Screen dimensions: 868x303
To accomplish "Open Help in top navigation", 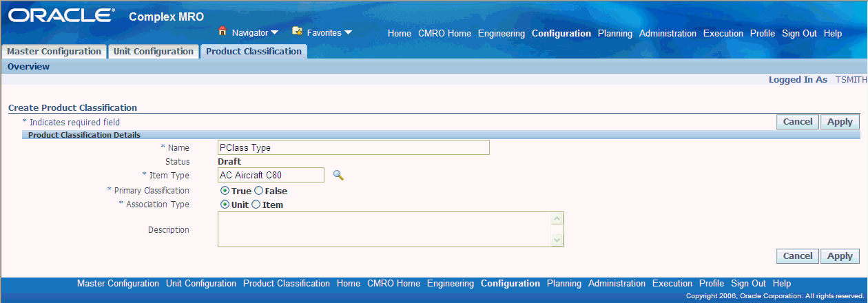I will [x=833, y=34].
